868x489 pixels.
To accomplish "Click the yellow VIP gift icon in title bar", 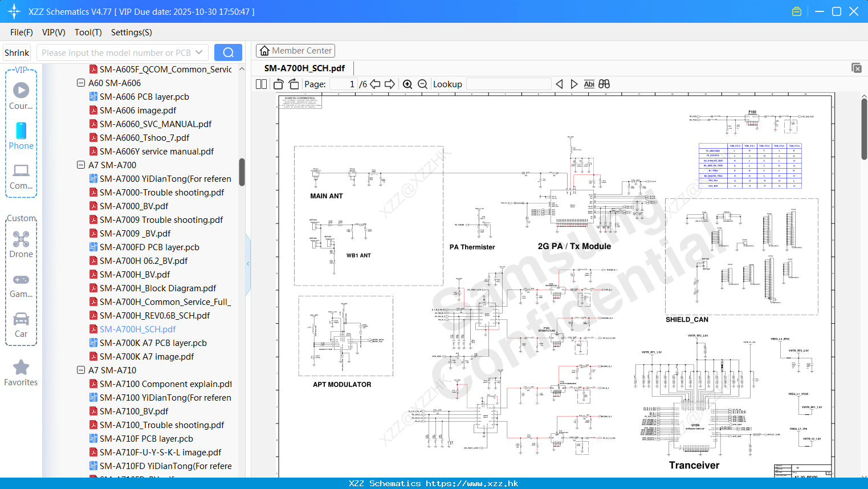I will pos(797,11).
